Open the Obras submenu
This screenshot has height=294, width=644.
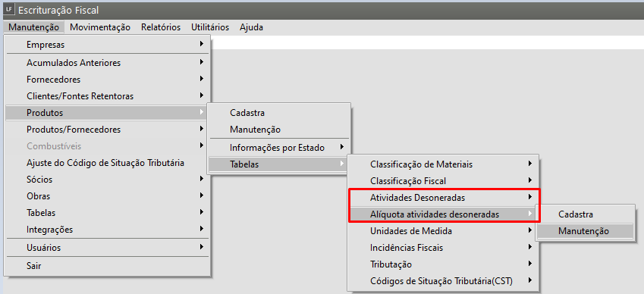click(108, 196)
